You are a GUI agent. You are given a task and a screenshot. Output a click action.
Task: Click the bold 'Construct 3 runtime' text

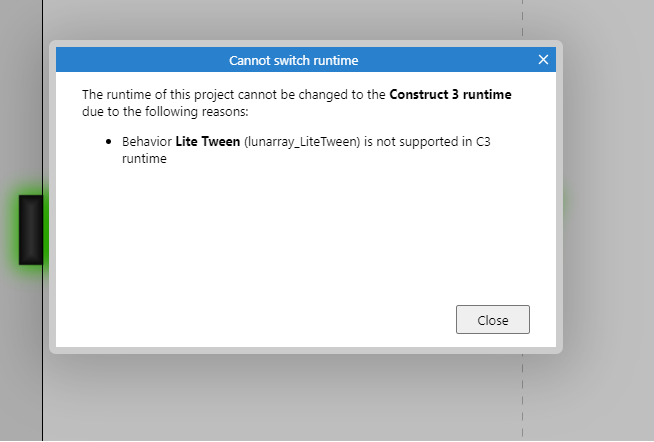pos(450,95)
